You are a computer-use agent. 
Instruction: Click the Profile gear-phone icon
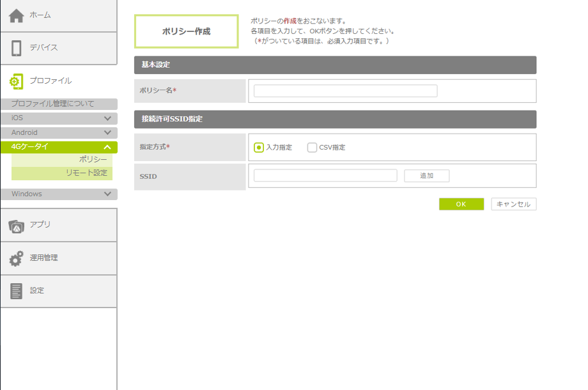click(x=17, y=81)
